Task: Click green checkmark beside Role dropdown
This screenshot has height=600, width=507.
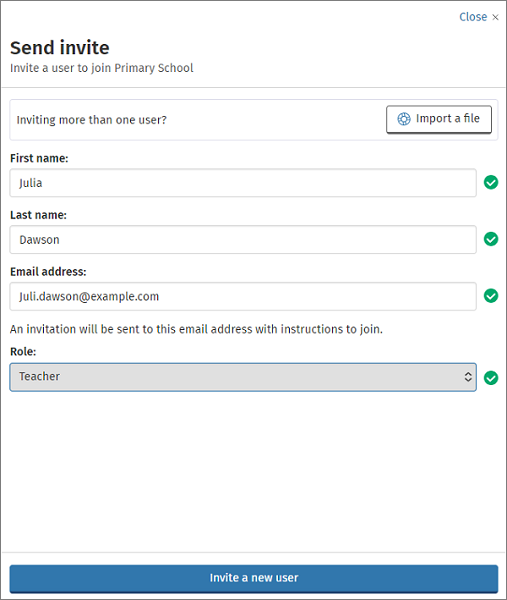Action: click(491, 378)
